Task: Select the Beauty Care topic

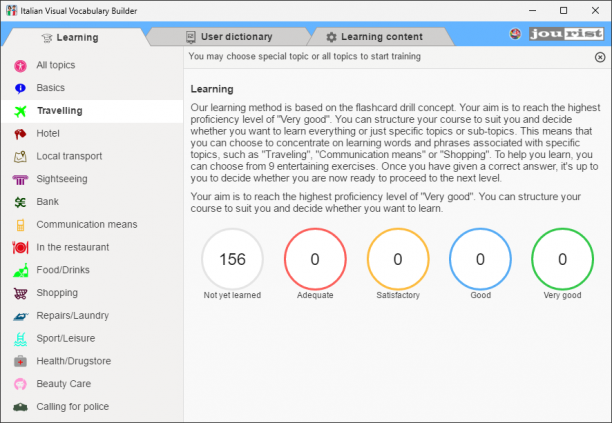Action: tap(92, 384)
